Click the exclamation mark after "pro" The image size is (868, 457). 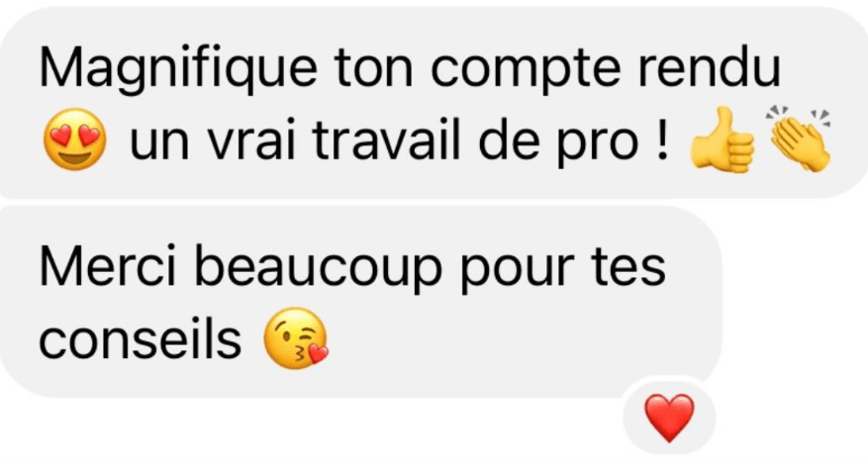click(x=662, y=138)
